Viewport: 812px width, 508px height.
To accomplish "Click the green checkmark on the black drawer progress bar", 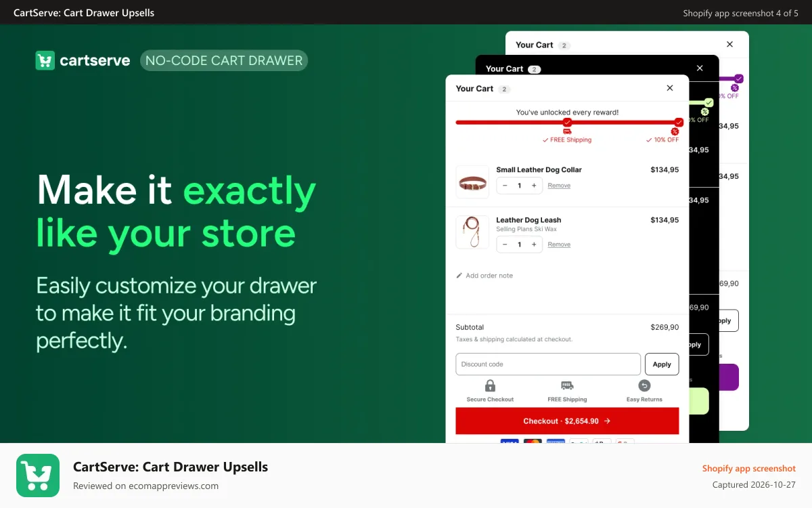I will tap(708, 102).
